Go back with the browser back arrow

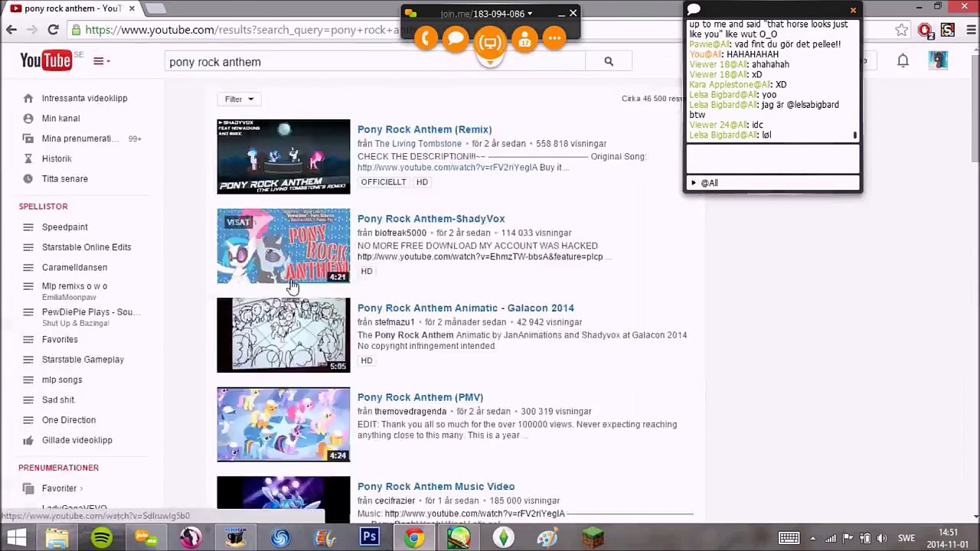[11, 30]
